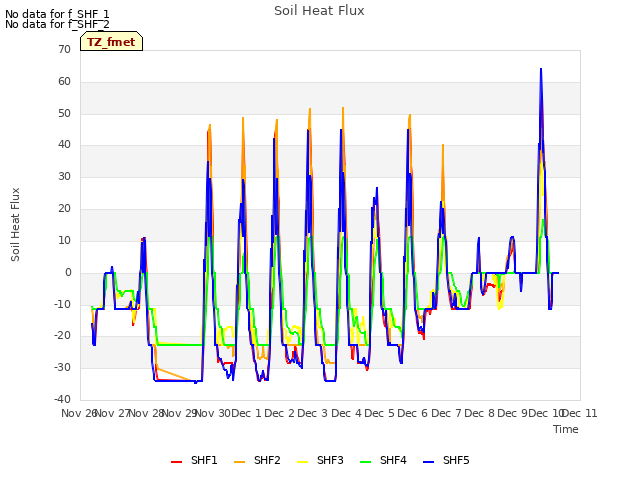Click the SHF4 legend label

coord(393,460)
